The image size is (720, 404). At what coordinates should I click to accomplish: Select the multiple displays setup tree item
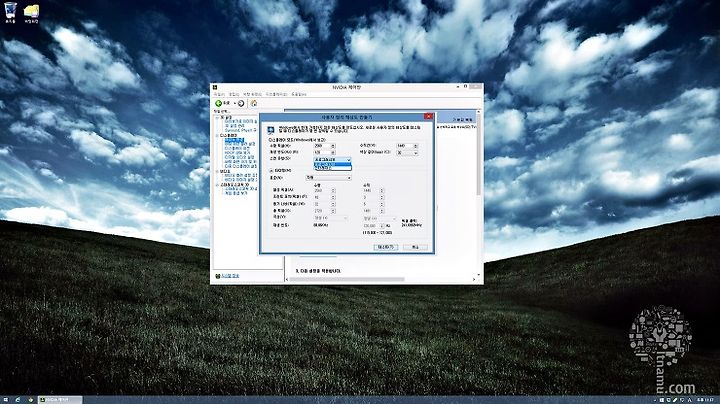click(x=241, y=166)
